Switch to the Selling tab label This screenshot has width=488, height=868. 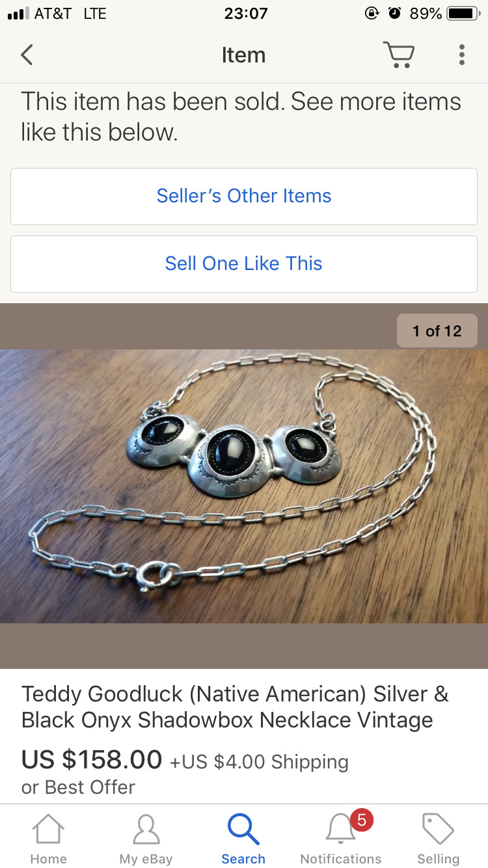pos(438,859)
